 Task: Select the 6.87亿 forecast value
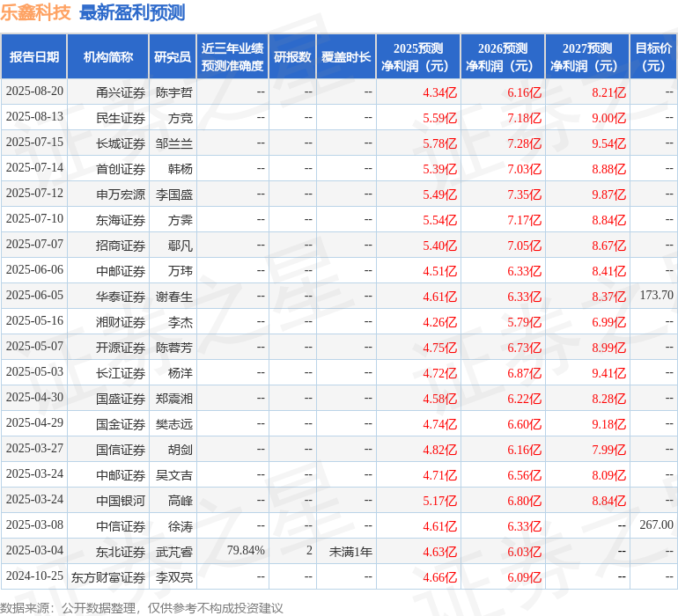[x=524, y=373]
